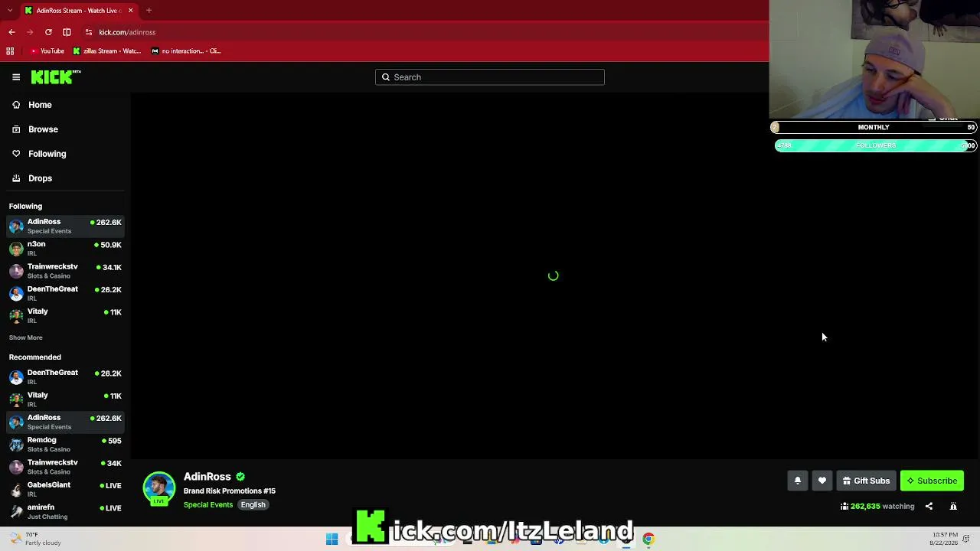Click stream title Brand Risk Promotions #15
The image size is (980, 551).
pos(230,491)
